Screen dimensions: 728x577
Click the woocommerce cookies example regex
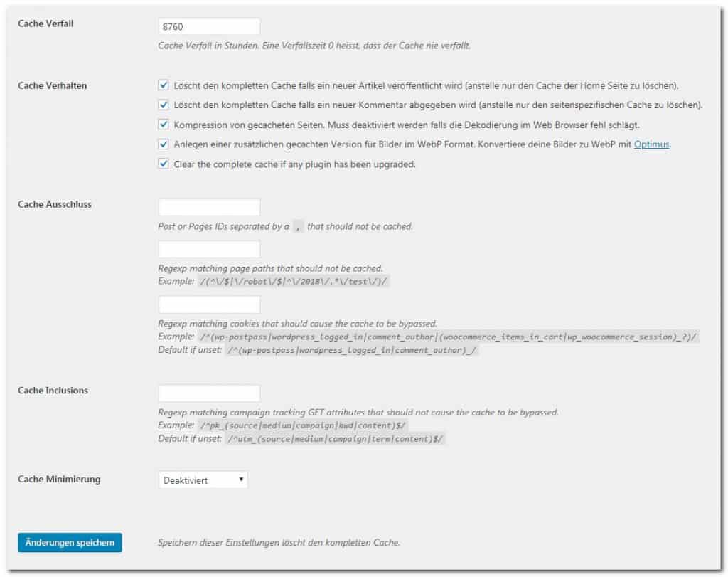pos(448,337)
